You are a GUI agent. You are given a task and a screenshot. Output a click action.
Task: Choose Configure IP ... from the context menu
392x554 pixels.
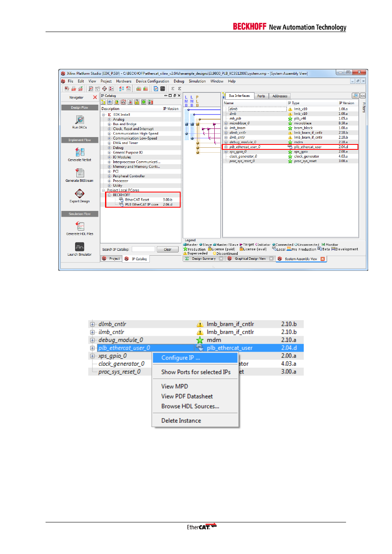pos(195,358)
